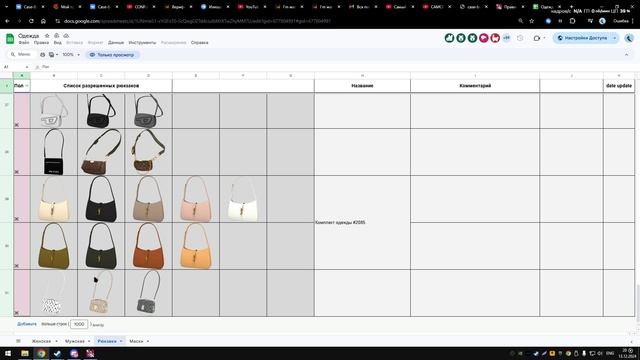Image resolution: width=640 pixels, height=360 pixels.
Task: Open the Рюкзаки tab dropdown arrow
Action: [121, 341]
